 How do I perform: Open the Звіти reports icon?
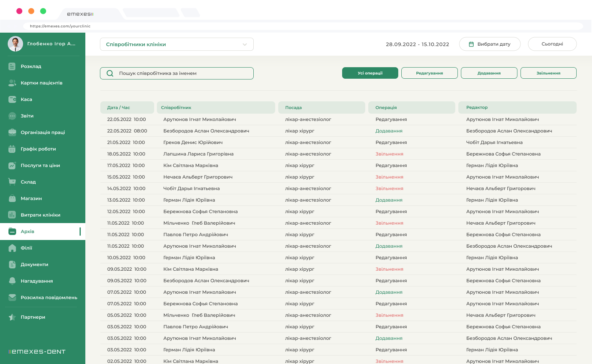[x=12, y=116]
